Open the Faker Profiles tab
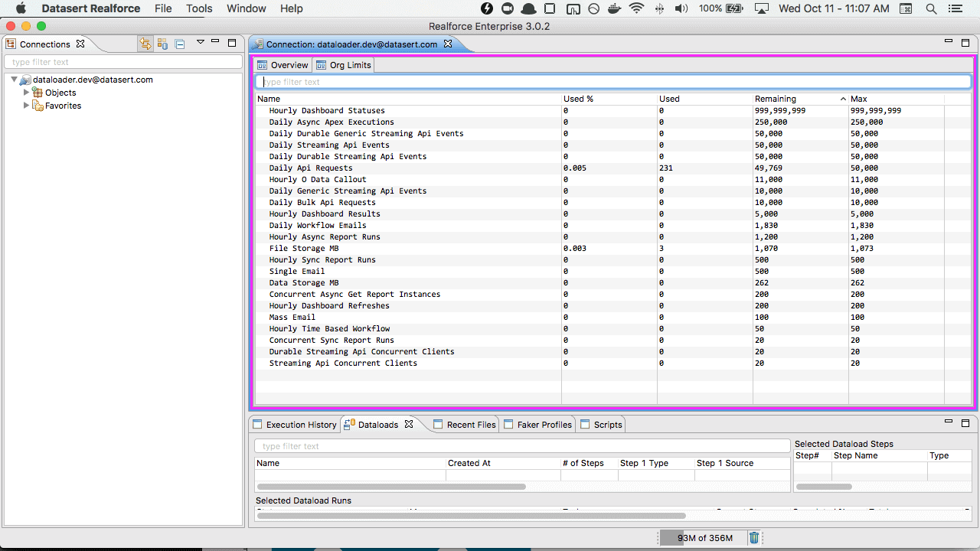 click(x=537, y=424)
